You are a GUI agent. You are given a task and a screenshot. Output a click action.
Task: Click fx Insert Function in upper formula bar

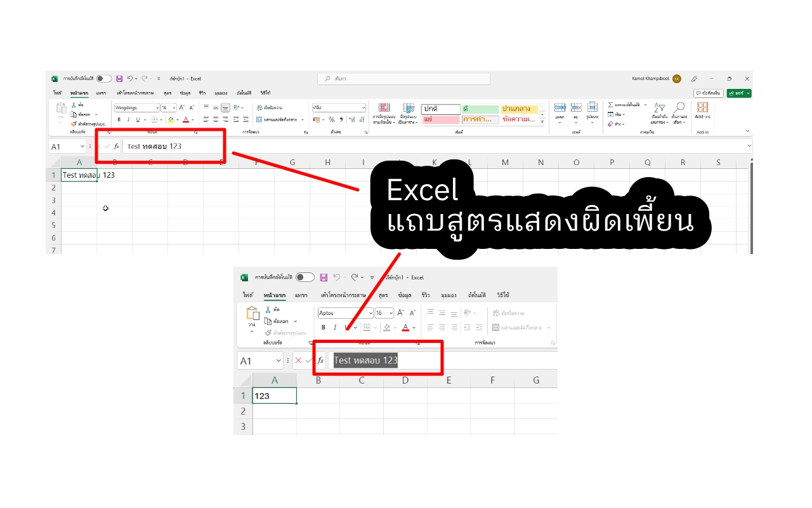[116, 146]
